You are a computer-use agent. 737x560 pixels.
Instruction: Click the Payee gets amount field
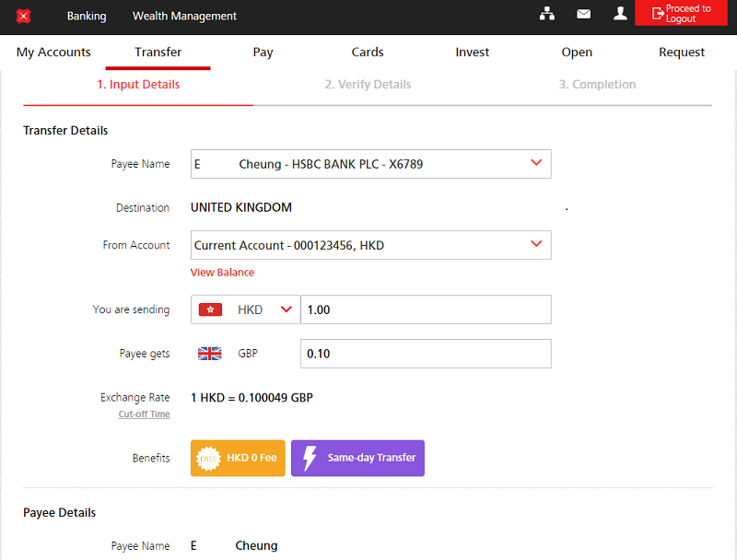pyautogui.click(x=426, y=354)
